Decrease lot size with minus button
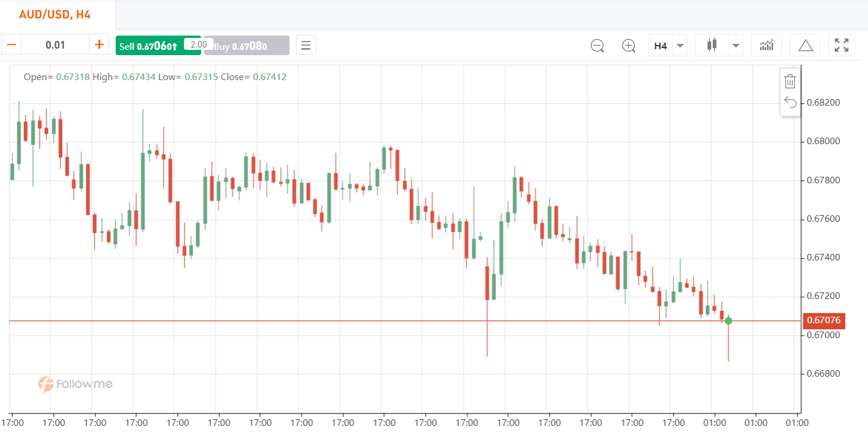The width and height of the screenshot is (868, 433). click(x=11, y=44)
